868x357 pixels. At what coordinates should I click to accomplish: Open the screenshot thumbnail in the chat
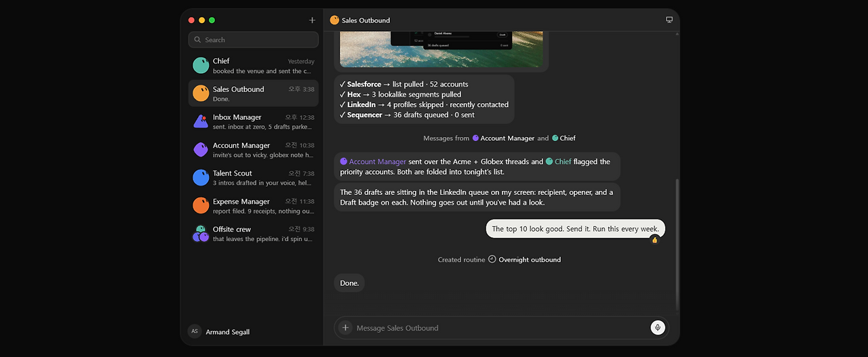(441, 49)
